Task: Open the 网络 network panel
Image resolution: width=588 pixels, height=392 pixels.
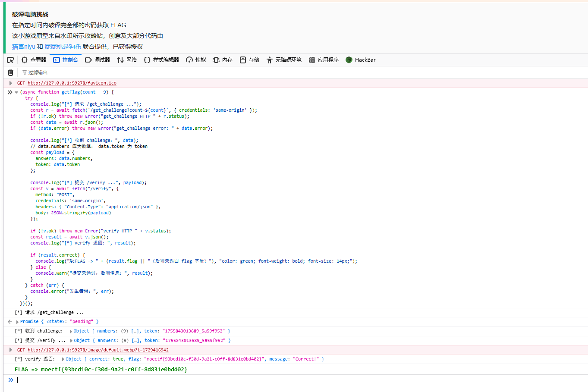Action: (x=127, y=60)
